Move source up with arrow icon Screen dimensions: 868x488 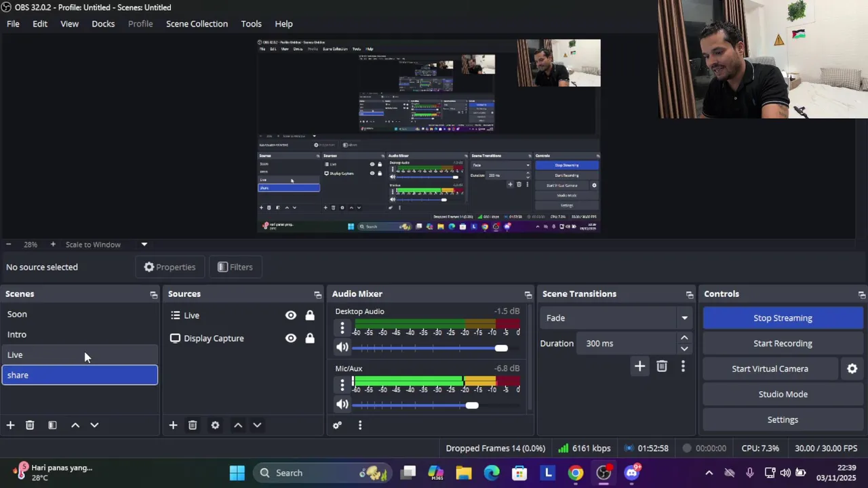tap(238, 425)
